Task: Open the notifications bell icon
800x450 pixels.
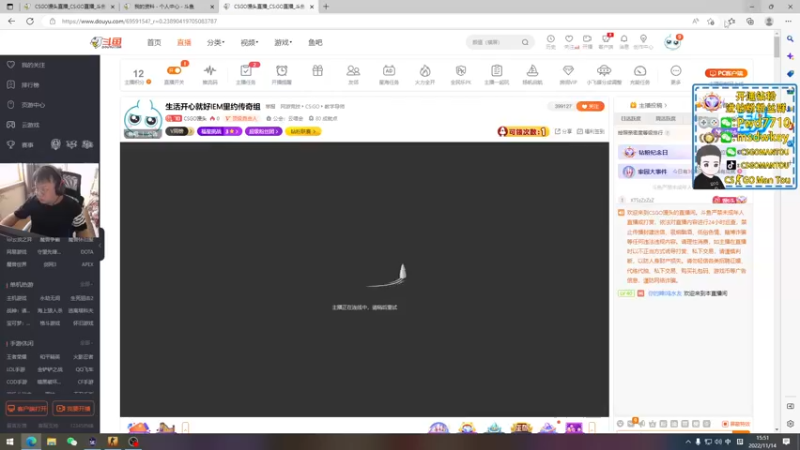Action: coord(624,41)
